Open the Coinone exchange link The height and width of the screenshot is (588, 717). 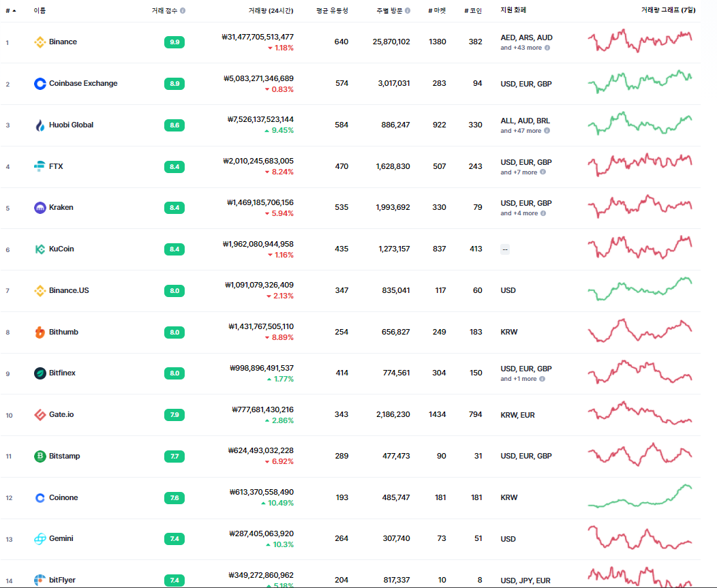click(x=63, y=497)
